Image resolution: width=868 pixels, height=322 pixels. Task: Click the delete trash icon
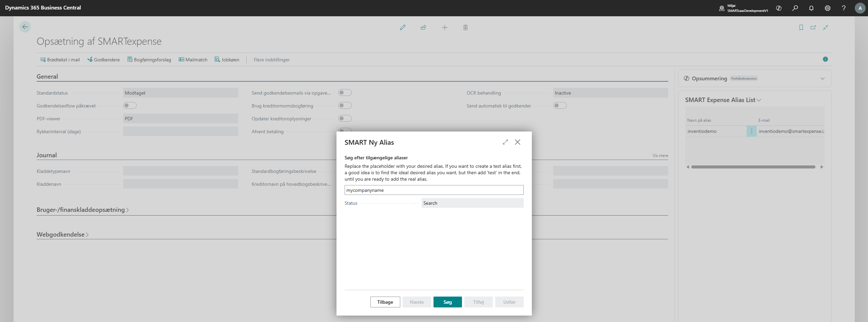coord(465,27)
